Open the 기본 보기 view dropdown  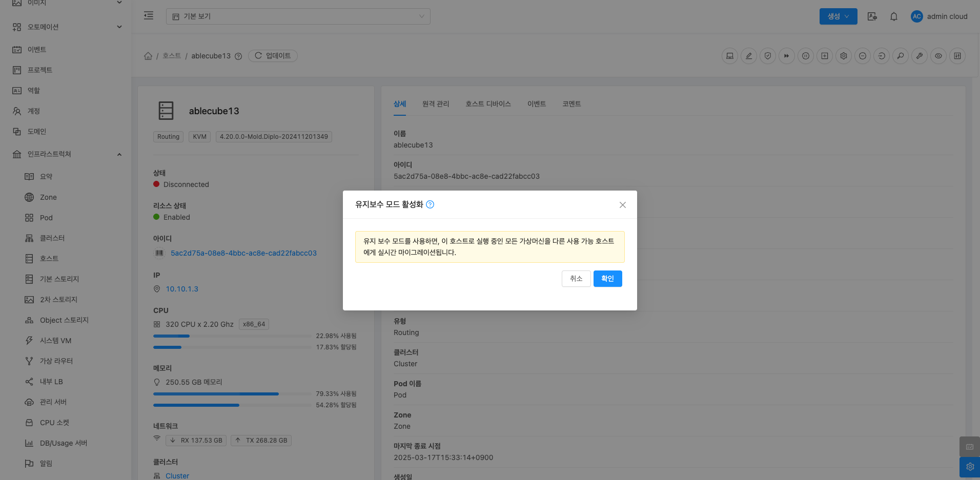coord(298,16)
